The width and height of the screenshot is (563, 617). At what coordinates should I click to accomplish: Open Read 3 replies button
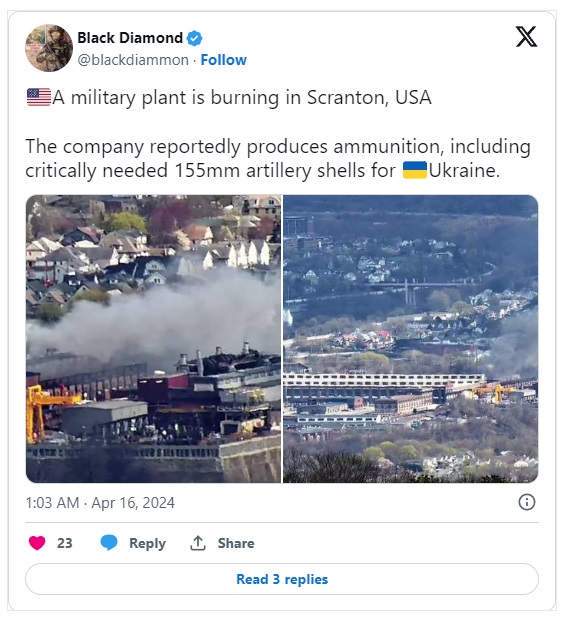(282, 579)
